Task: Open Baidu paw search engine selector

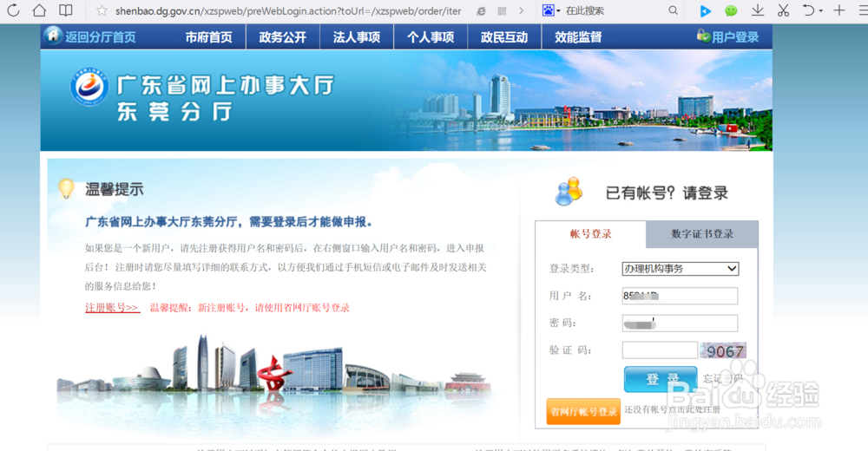Action: (x=551, y=10)
